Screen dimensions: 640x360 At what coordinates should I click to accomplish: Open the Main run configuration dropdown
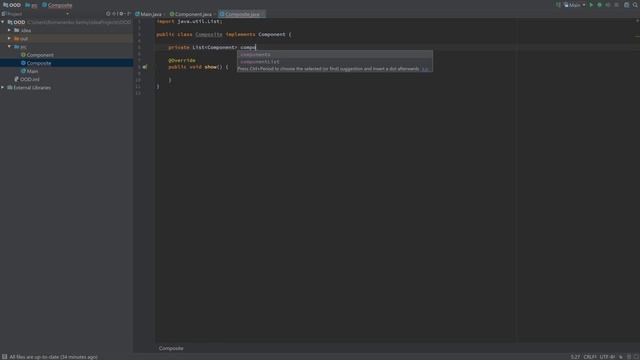[575, 5]
